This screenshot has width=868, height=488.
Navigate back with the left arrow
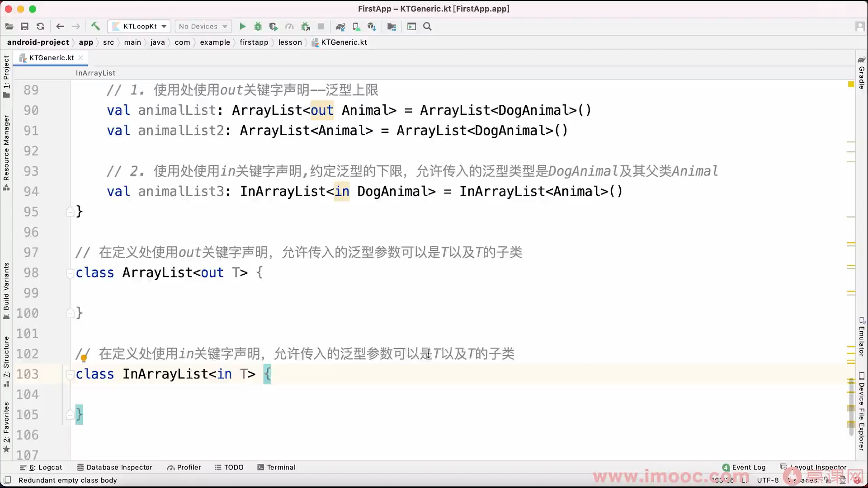[x=60, y=27]
